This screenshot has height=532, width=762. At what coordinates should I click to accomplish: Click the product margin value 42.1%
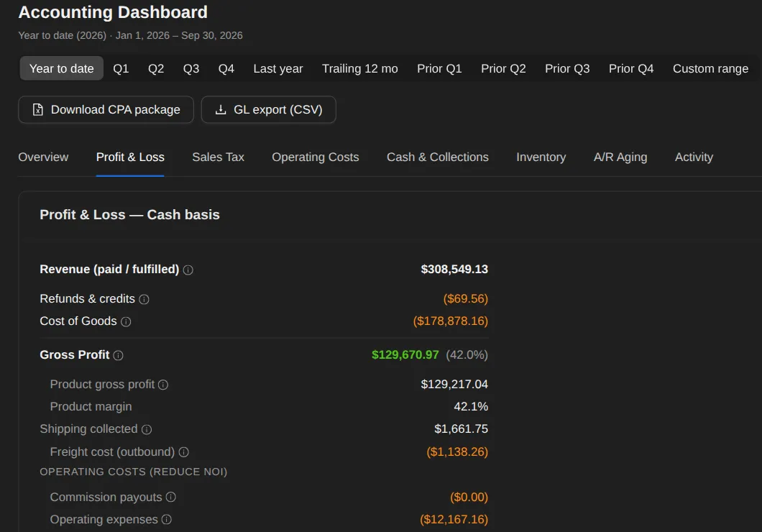pyautogui.click(x=471, y=407)
